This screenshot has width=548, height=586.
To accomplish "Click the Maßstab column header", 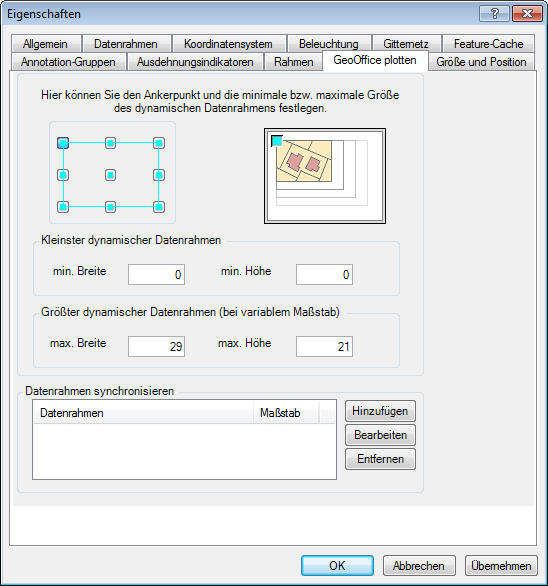I will coord(286,413).
